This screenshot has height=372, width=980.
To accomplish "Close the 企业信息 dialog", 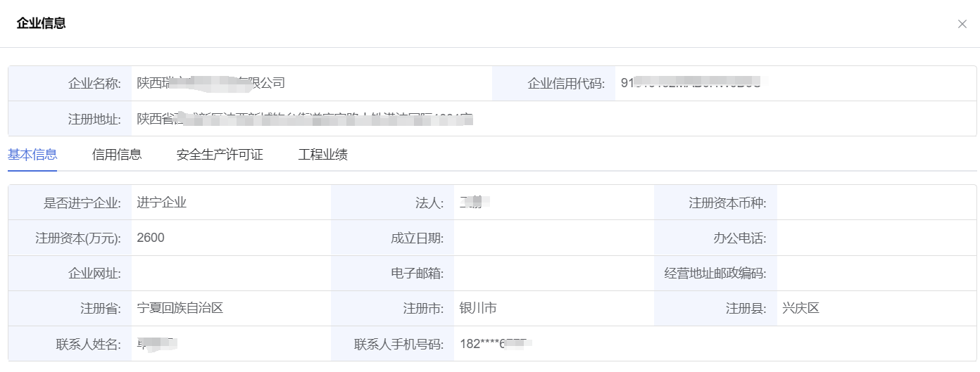I will (x=962, y=24).
